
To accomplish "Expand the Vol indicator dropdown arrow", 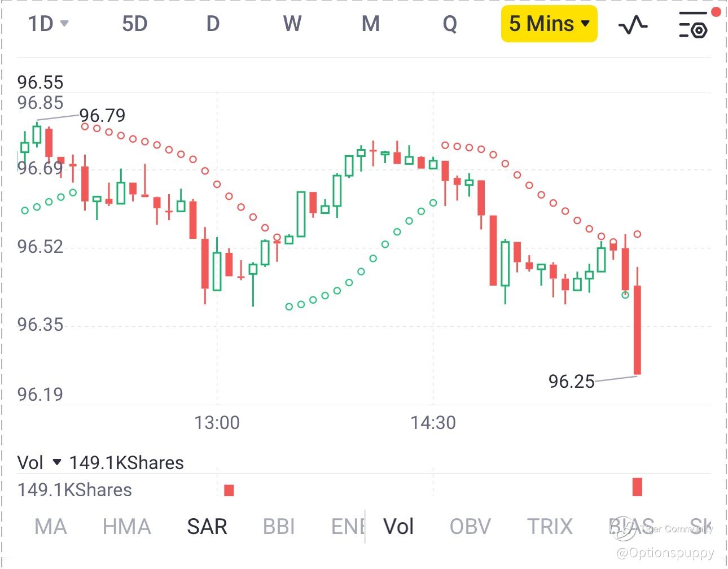I will point(56,462).
